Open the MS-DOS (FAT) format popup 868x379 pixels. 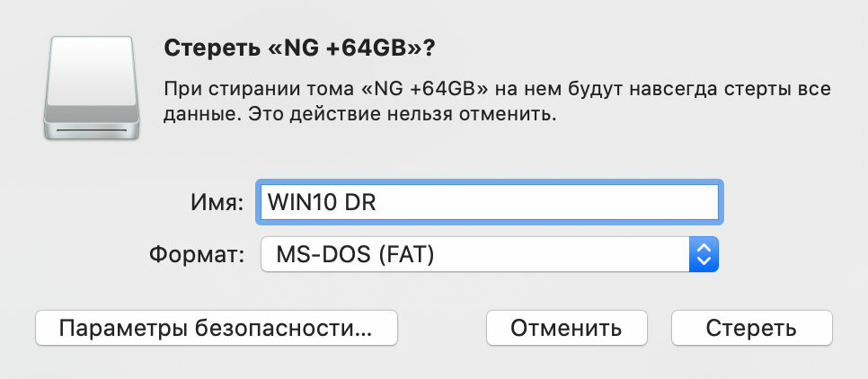490,254
